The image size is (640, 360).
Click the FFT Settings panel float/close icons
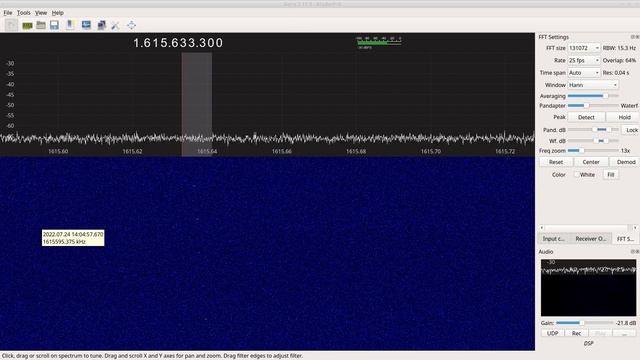tap(635, 37)
